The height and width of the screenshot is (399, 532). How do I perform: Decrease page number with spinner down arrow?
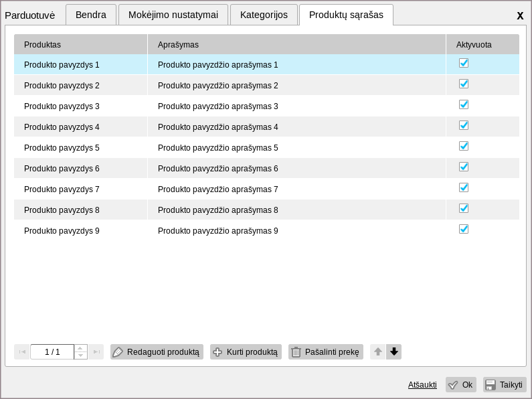tap(80, 355)
